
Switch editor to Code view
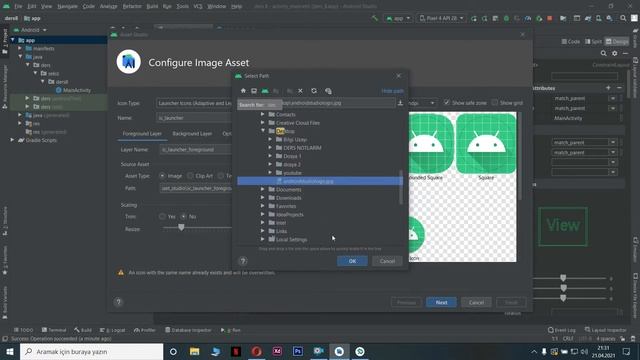coord(571,42)
